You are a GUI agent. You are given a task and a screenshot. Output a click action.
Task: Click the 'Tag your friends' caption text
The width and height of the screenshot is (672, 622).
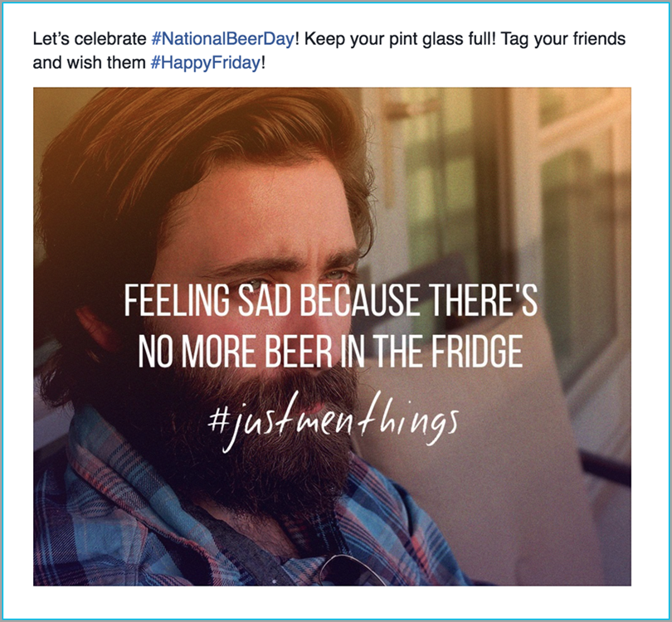563,39
